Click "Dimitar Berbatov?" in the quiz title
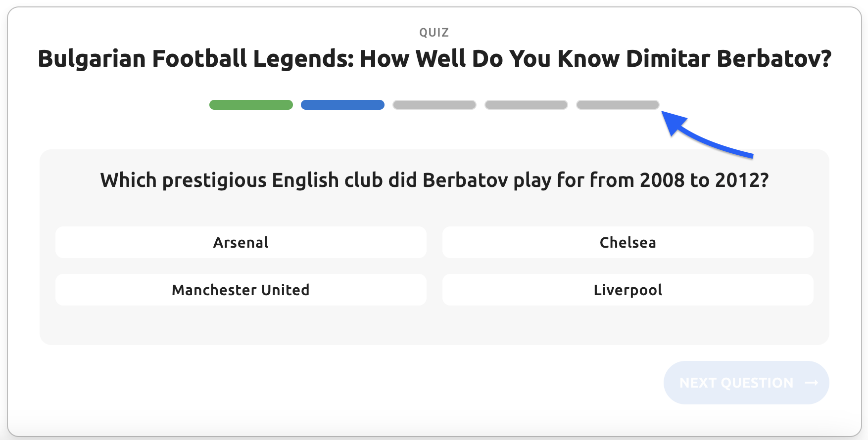868x440 pixels. (x=728, y=59)
